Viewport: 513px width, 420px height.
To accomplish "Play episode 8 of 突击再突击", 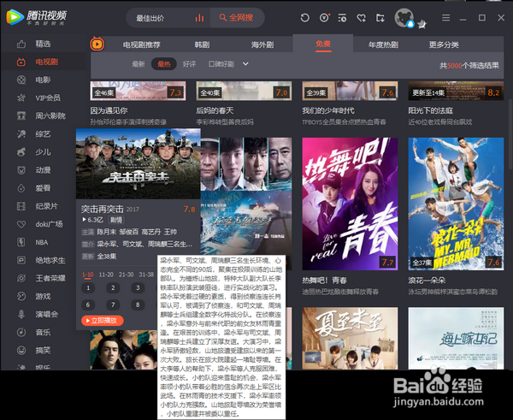I will pyautogui.click(x=138, y=305).
